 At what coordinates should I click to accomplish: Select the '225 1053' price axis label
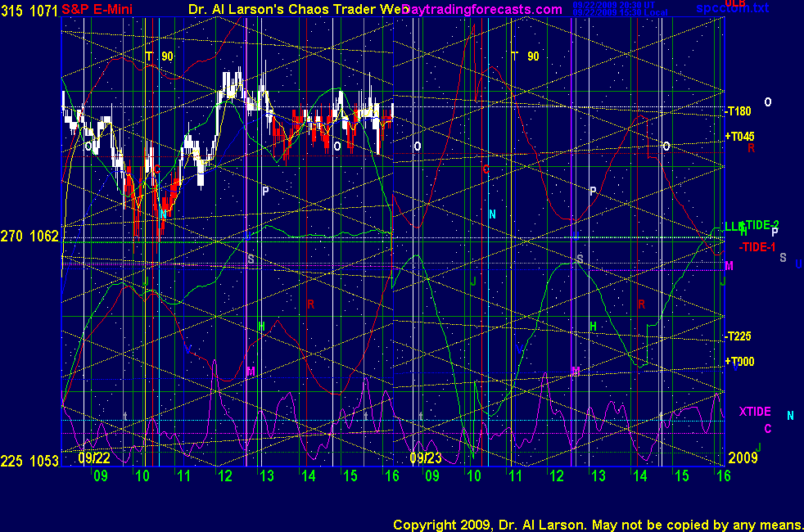pos(29,462)
